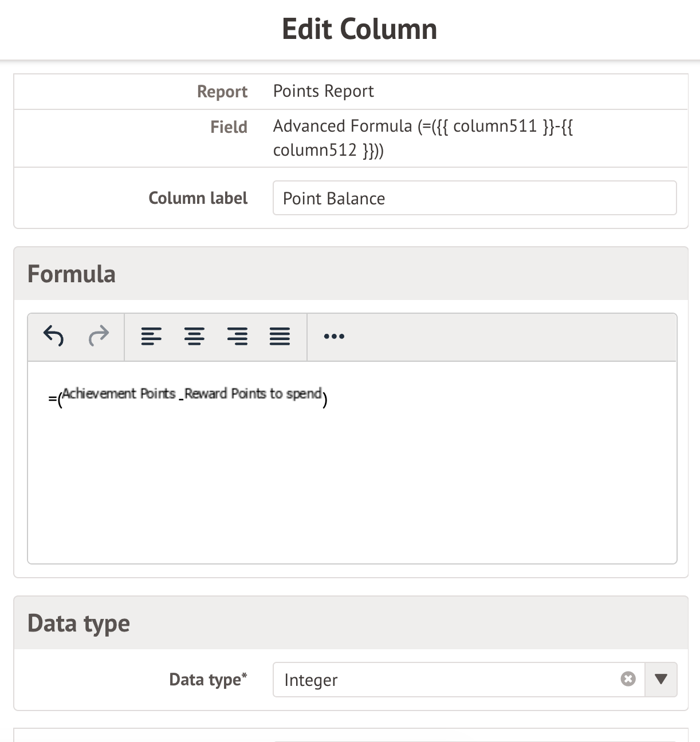The height and width of the screenshot is (742, 700).
Task: Click the Points Report value text
Action: point(323,91)
